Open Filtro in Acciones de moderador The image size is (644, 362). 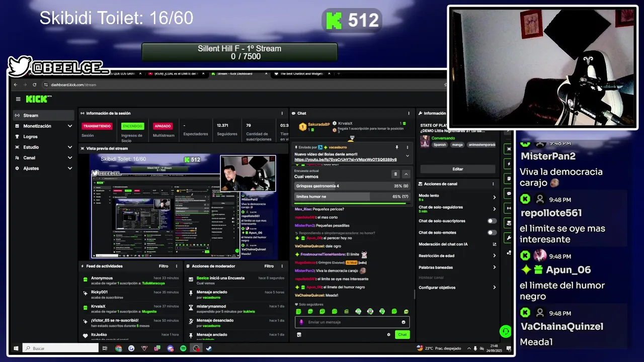point(269,266)
